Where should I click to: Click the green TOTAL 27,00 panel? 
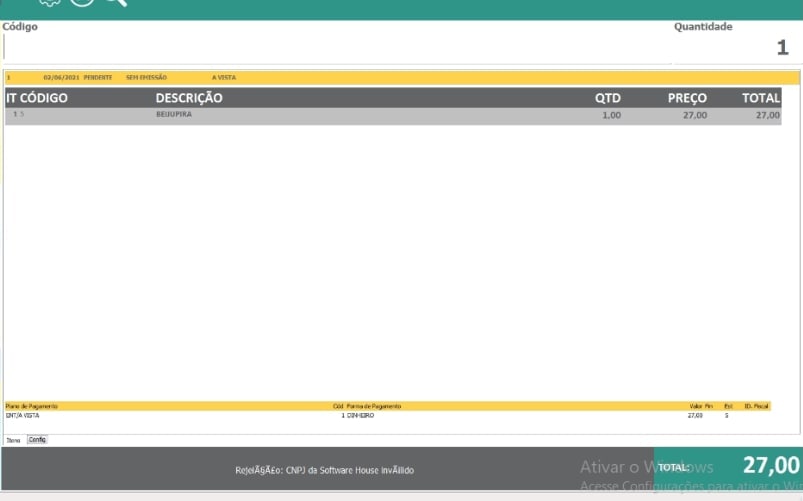[728, 466]
